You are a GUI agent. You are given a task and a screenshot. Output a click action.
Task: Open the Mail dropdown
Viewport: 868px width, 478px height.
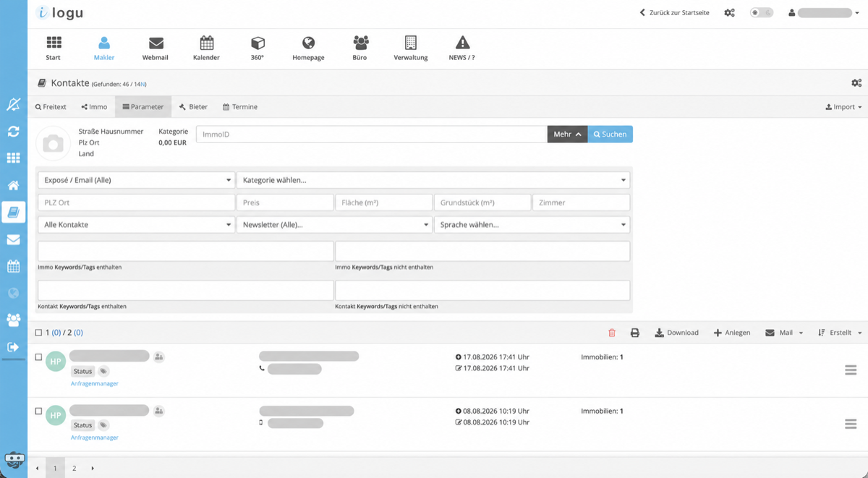point(784,333)
